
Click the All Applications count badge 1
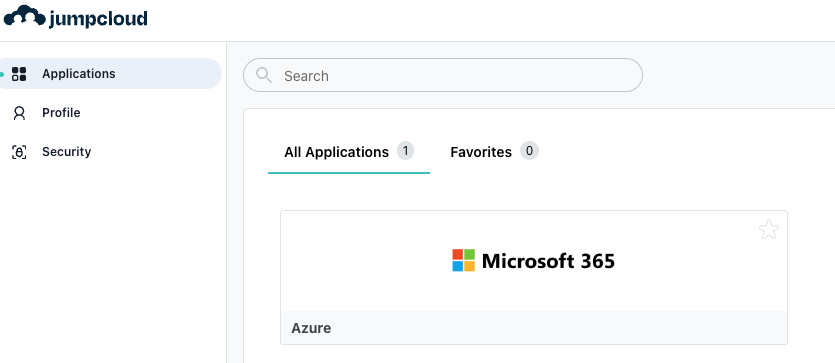(405, 151)
